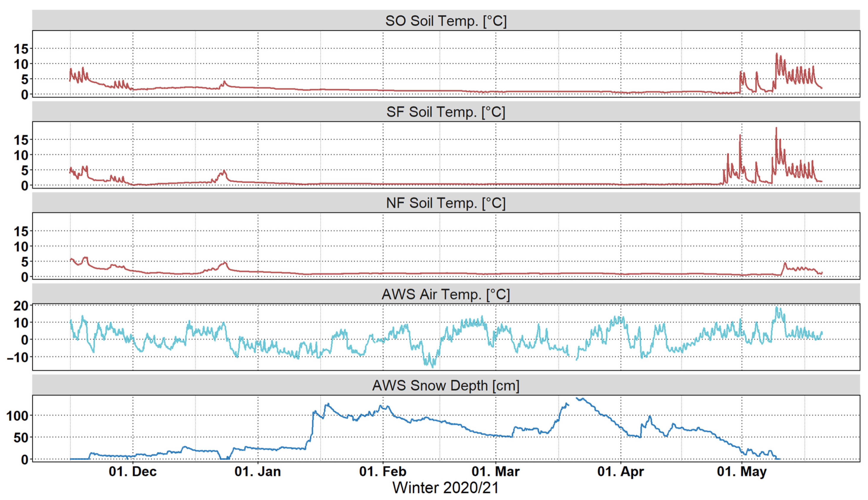Click the '01. Mar' x-axis label
This screenshot has height=500, width=868.
click(496, 471)
